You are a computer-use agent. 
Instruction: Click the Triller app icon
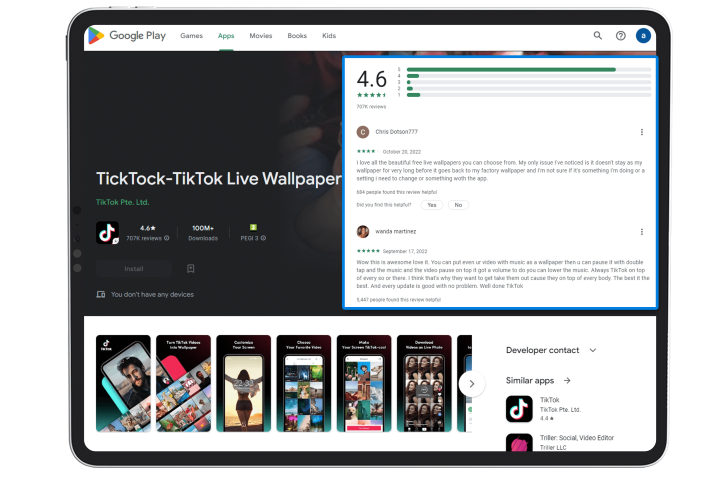519,442
